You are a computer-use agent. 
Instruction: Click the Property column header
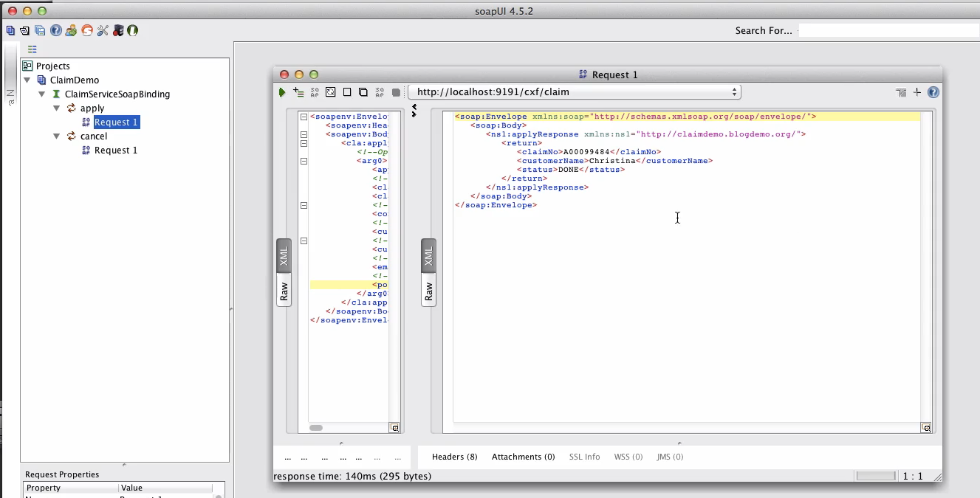[71, 488]
